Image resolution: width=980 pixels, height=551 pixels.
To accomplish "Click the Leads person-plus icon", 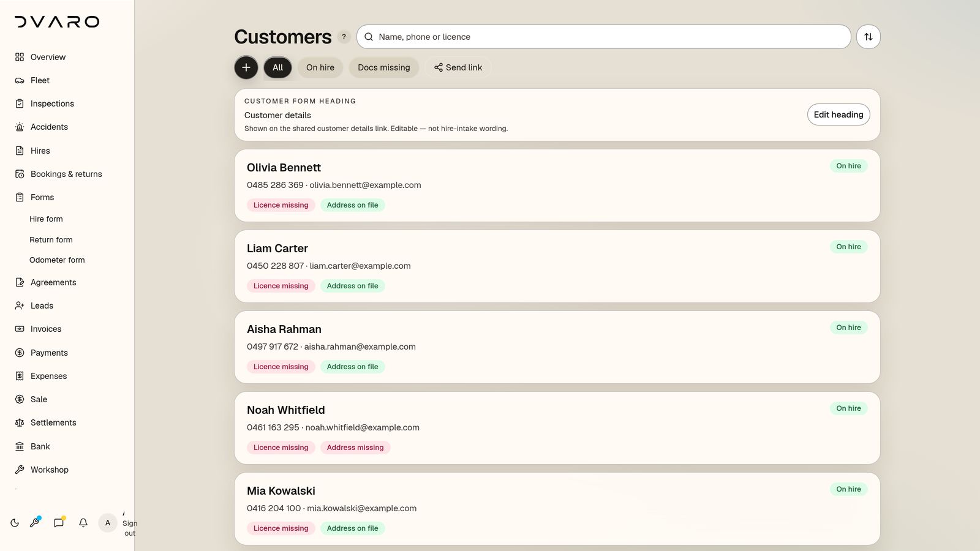I will 20,305.
